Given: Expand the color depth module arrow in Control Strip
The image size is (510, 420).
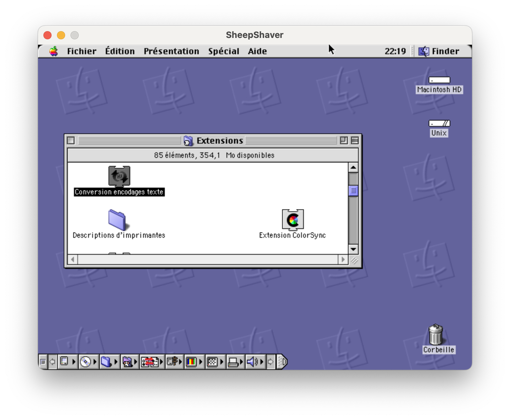Looking at the screenshot, I should click(x=201, y=362).
